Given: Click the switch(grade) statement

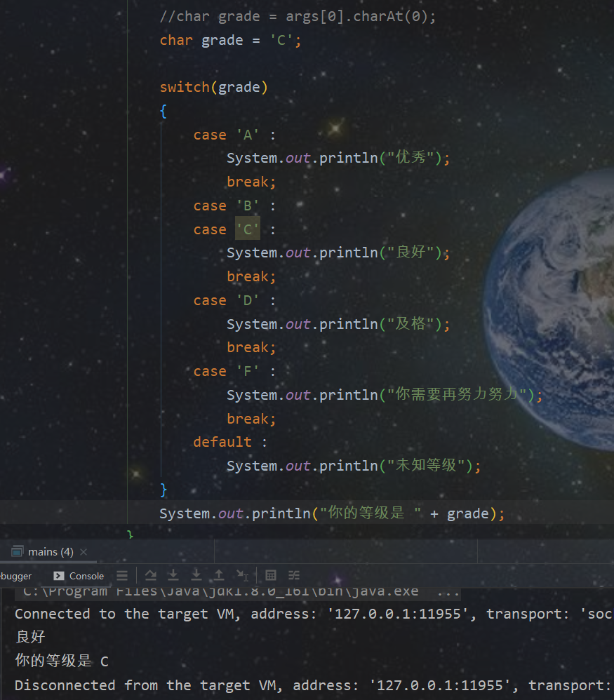Looking at the screenshot, I should 214,87.
